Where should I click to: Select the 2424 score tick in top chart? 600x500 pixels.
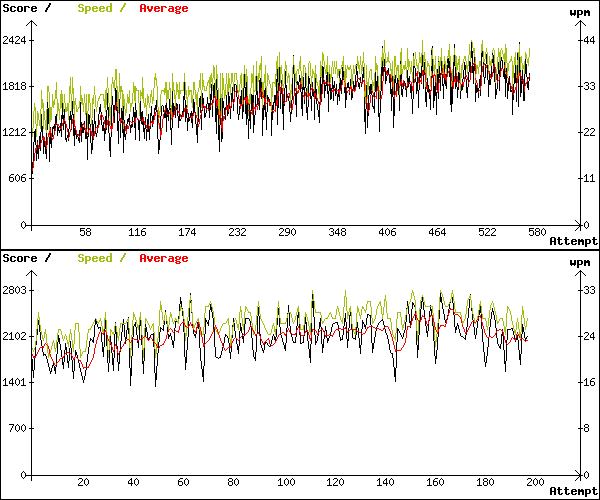15,40
